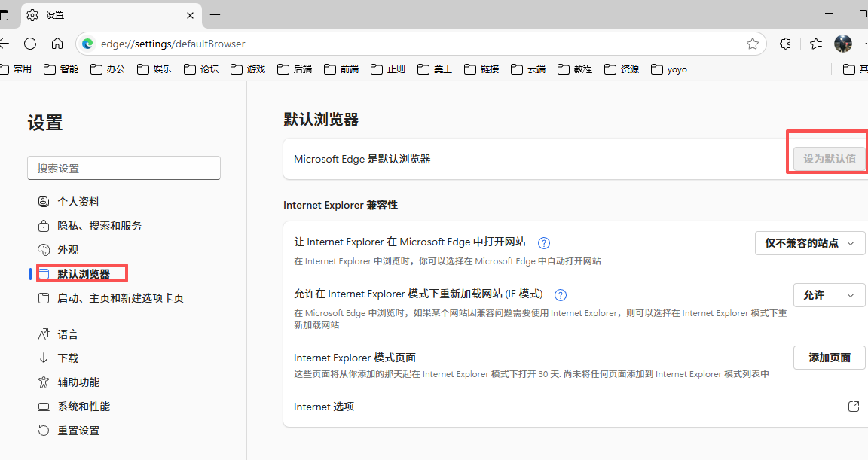Open the 后端 bookmarks folder
The width and height of the screenshot is (868, 460).
click(x=295, y=69)
